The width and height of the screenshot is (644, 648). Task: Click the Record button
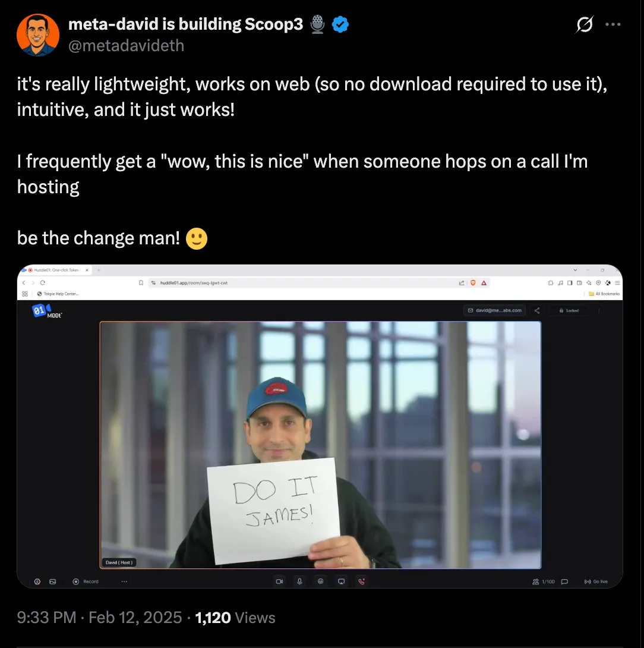pyautogui.click(x=86, y=581)
